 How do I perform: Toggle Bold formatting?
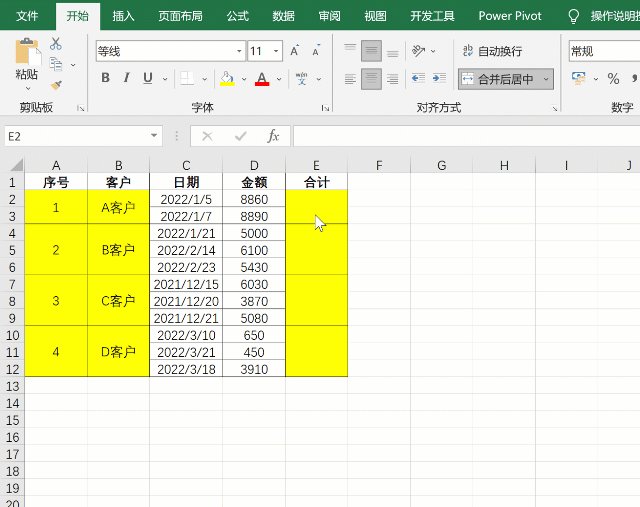105,78
